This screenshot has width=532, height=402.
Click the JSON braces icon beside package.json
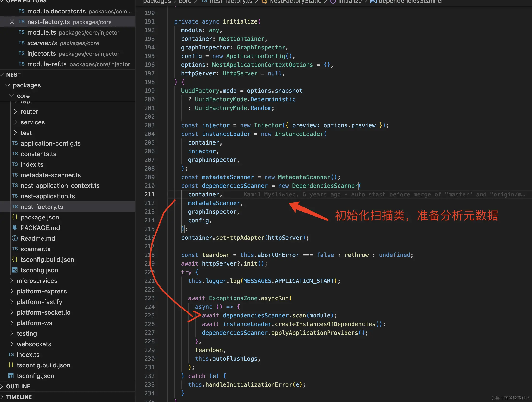click(x=15, y=217)
